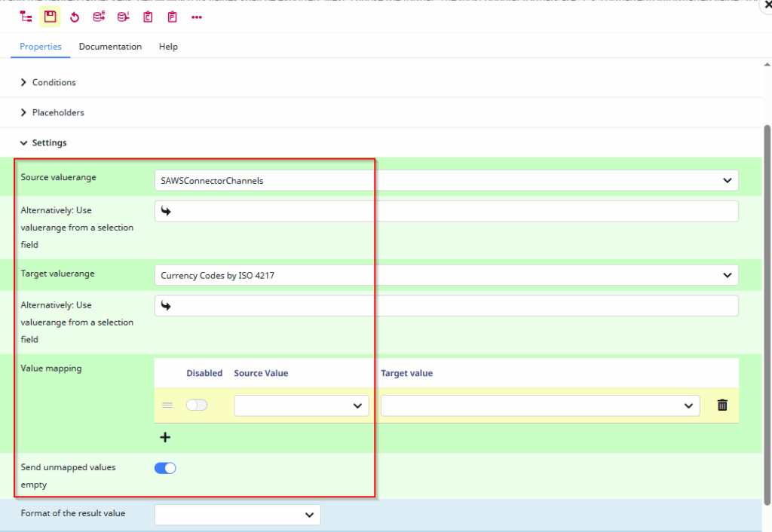Open the tree structure view icon
Viewport: 772px width, 532px height.
point(25,16)
